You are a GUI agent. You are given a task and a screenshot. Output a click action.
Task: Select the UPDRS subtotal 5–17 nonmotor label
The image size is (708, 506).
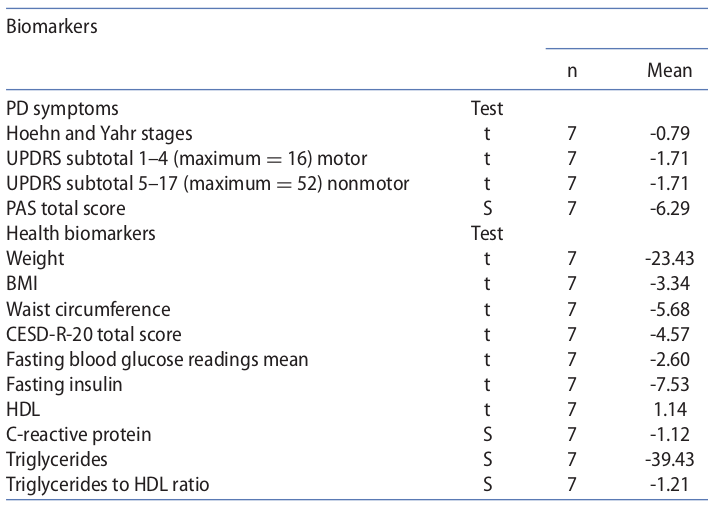point(207,183)
